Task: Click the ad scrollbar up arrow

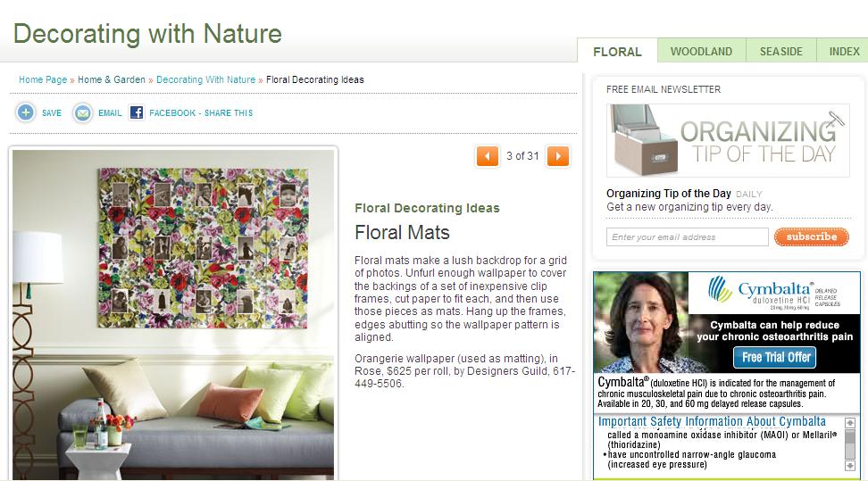Action: click(x=850, y=423)
